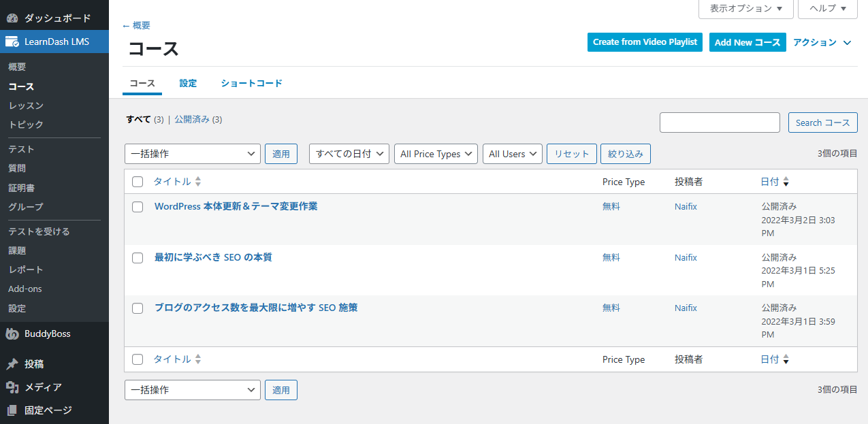Open the bottom 一括操作 bulk action dropdown
Viewport: 868px width, 424px height.
tap(193, 390)
